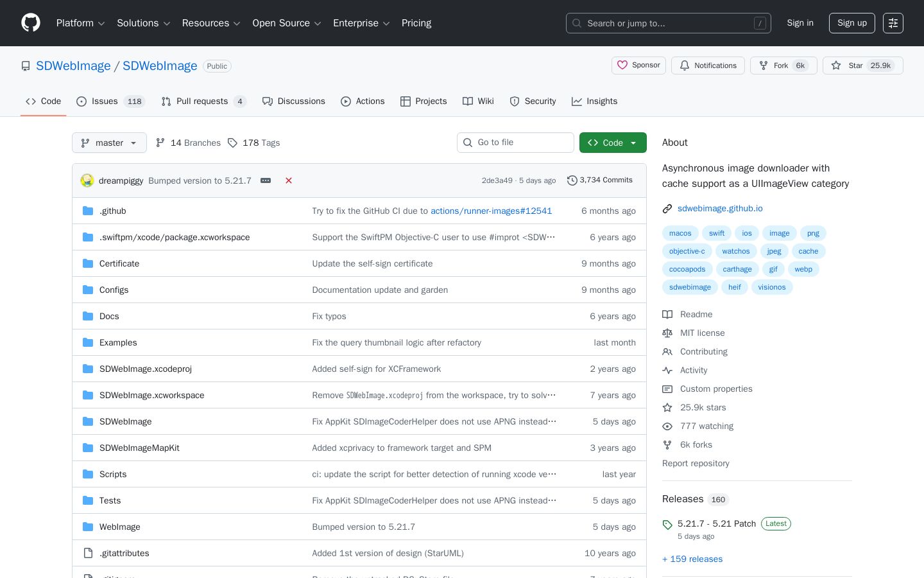
Task: Expand the Platform menu
Action: tap(81, 23)
